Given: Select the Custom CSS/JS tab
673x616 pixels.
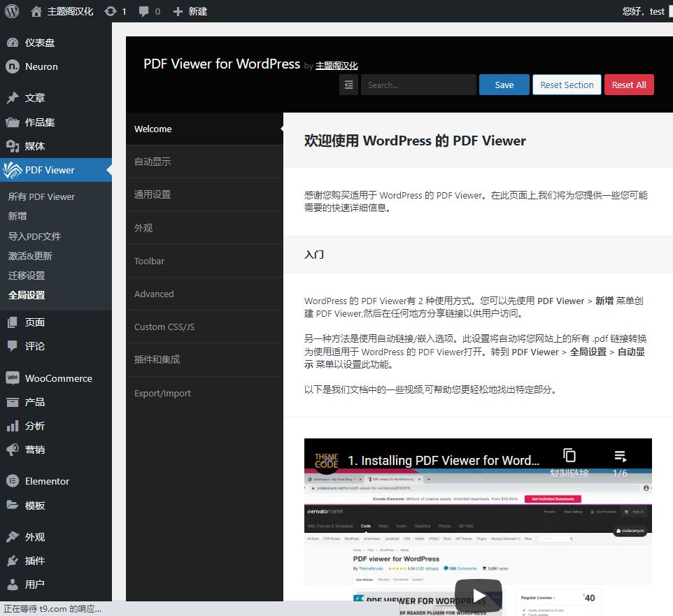Looking at the screenshot, I should click(x=205, y=327).
